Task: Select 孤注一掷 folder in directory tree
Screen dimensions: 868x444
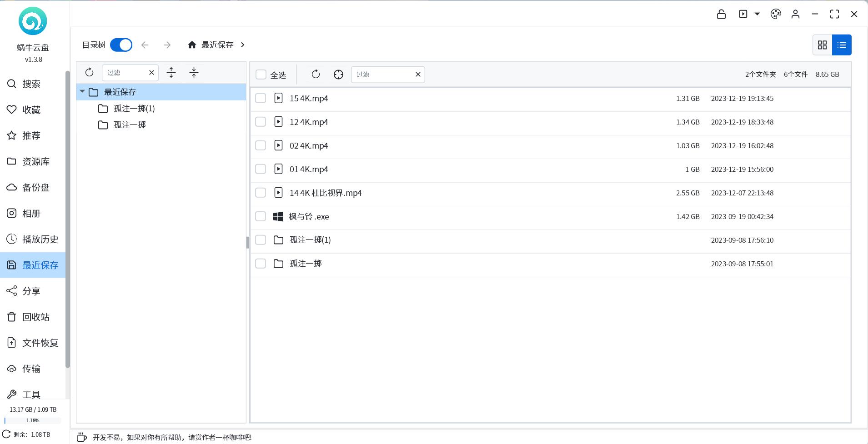Action: pyautogui.click(x=130, y=125)
